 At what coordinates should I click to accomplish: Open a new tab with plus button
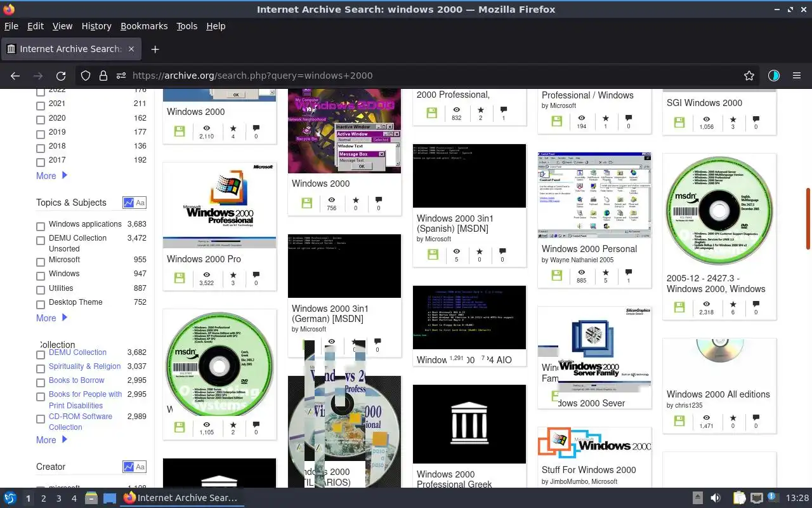[x=155, y=49]
